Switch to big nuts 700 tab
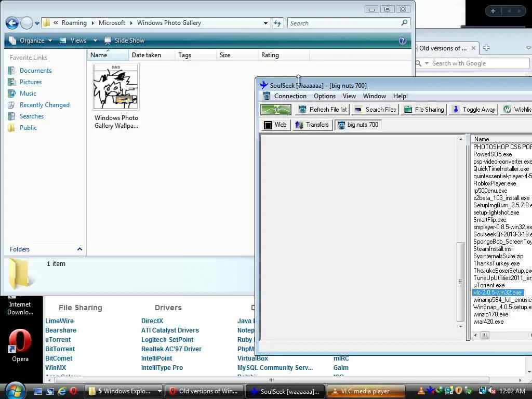The image size is (532, 399). 358,125
